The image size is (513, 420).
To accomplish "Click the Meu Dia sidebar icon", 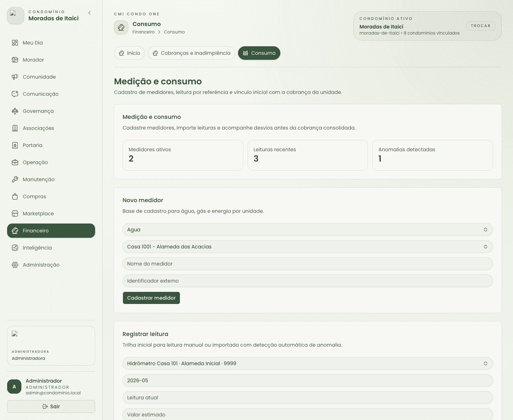I will pos(15,43).
